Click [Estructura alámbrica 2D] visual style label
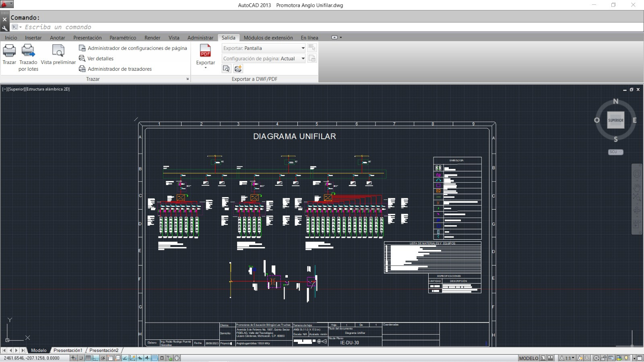 (x=47, y=89)
